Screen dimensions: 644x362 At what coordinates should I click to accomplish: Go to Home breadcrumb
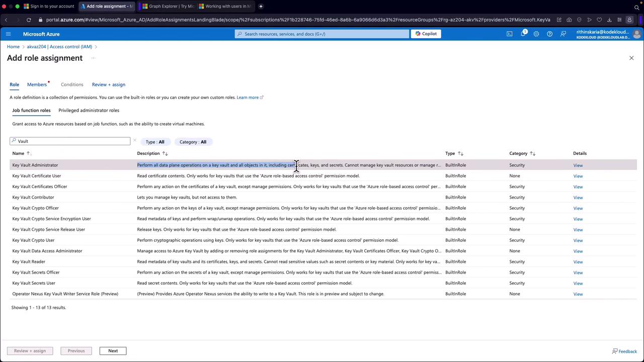pyautogui.click(x=13, y=47)
